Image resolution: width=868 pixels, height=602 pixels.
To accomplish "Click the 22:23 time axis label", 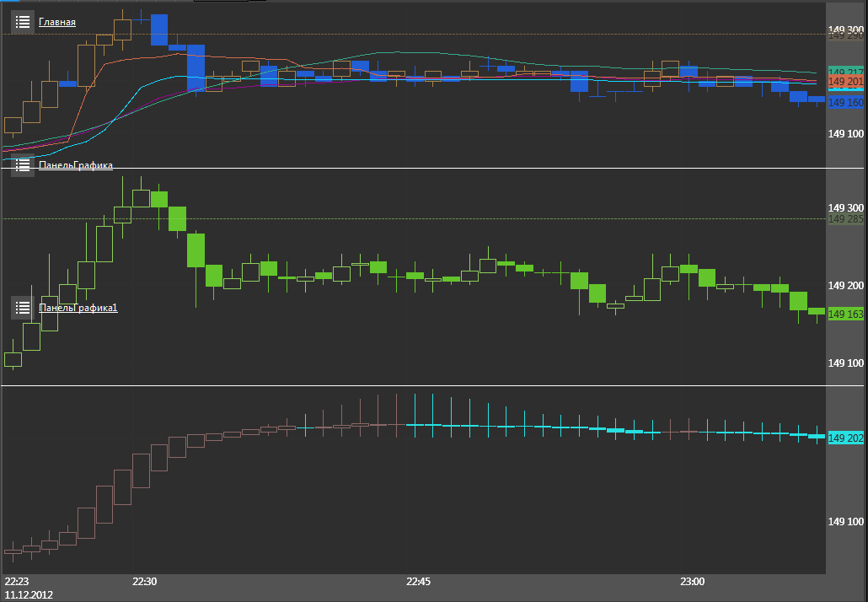I will click(x=17, y=581).
